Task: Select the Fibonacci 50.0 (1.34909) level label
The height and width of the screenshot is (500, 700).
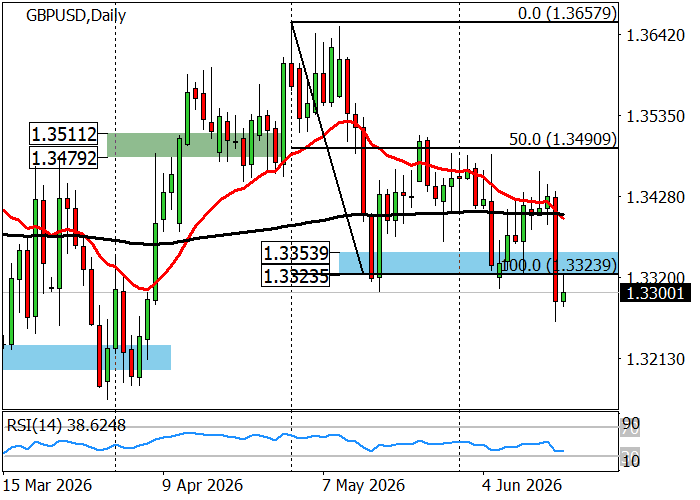Action: click(x=563, y=139)
